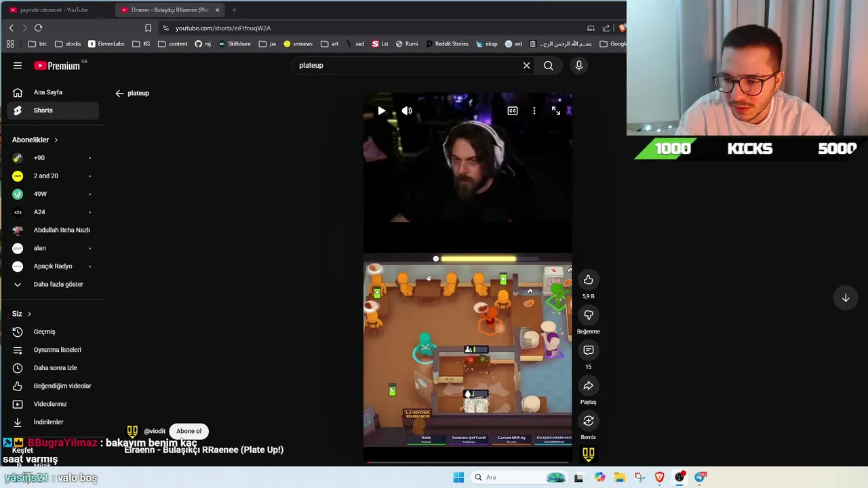
Task: Bookmark this page from the address bar
Action: (x=148, y=28)
